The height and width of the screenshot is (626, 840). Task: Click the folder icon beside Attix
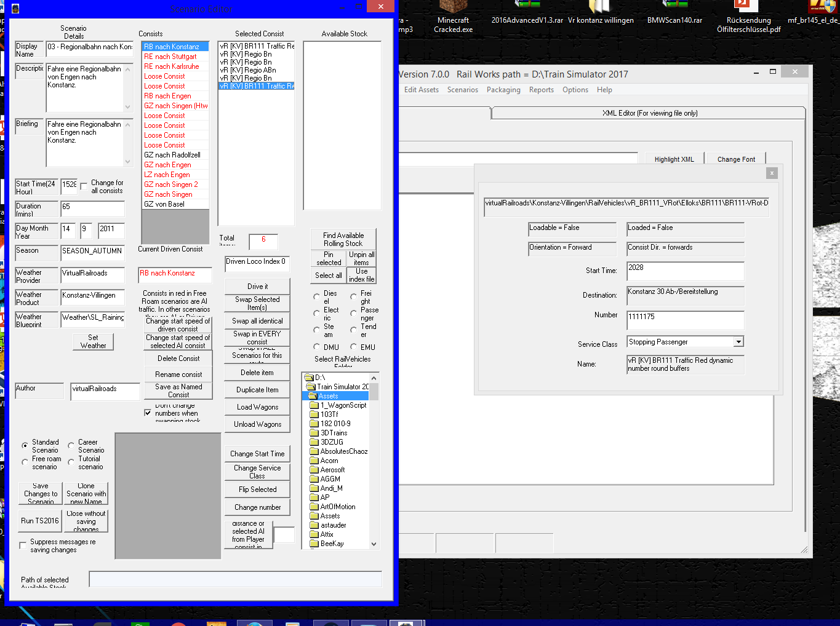coord(314,534)
